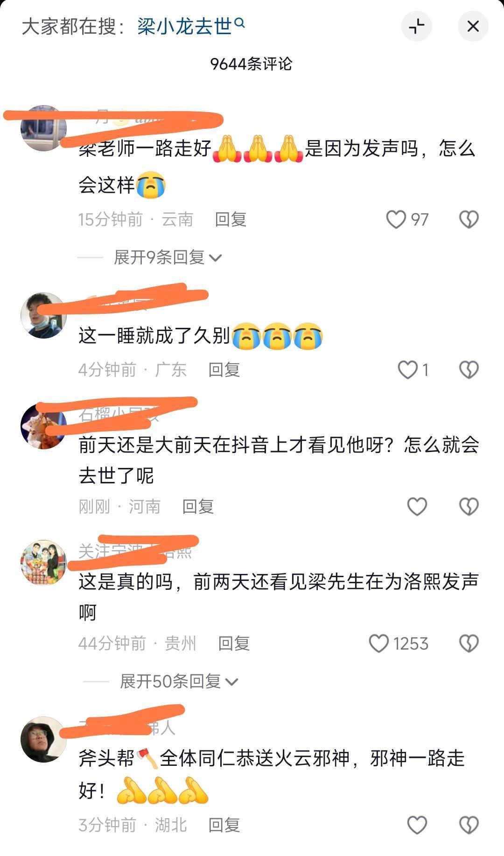The height and width of the screenshot is (856, 504).
Task: Like the comment posted from 云南
Action: click(396, 219)
